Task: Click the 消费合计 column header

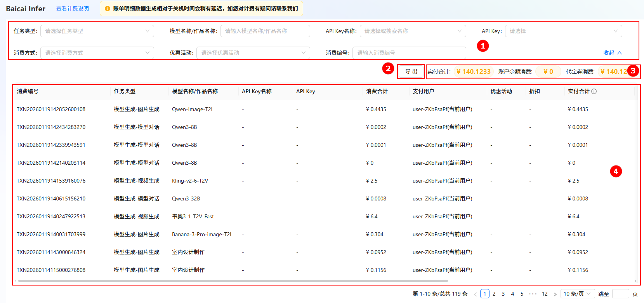Action: click(x=377, y=91)
